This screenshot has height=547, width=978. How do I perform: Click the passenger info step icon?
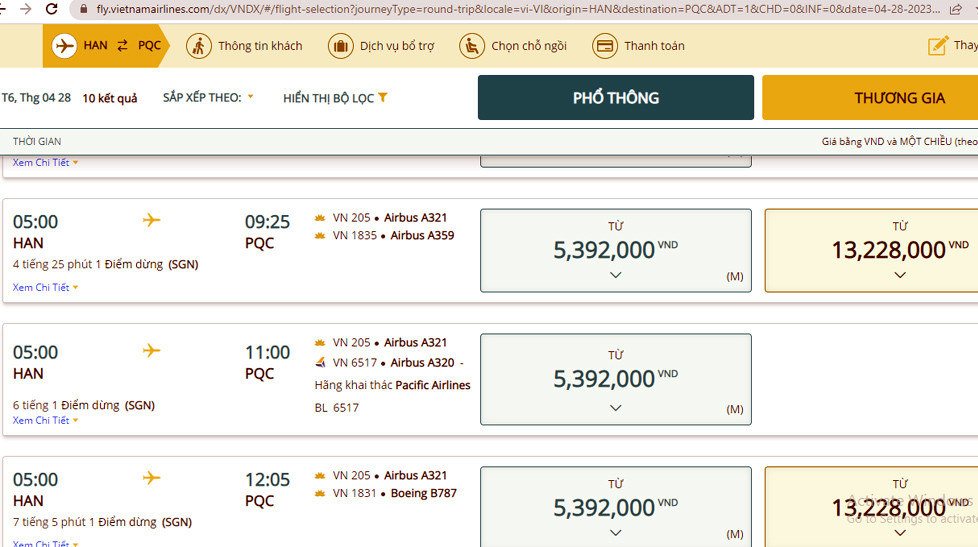[x=198, y=46]
